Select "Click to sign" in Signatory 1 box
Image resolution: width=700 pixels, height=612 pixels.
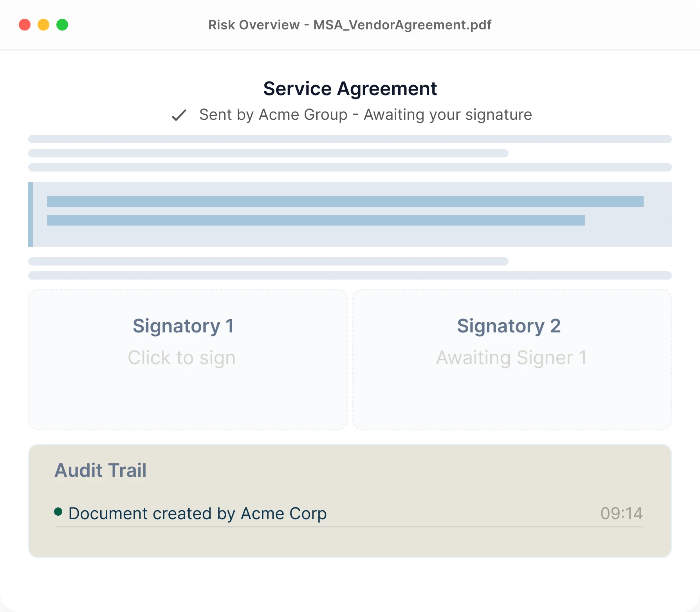182,357
